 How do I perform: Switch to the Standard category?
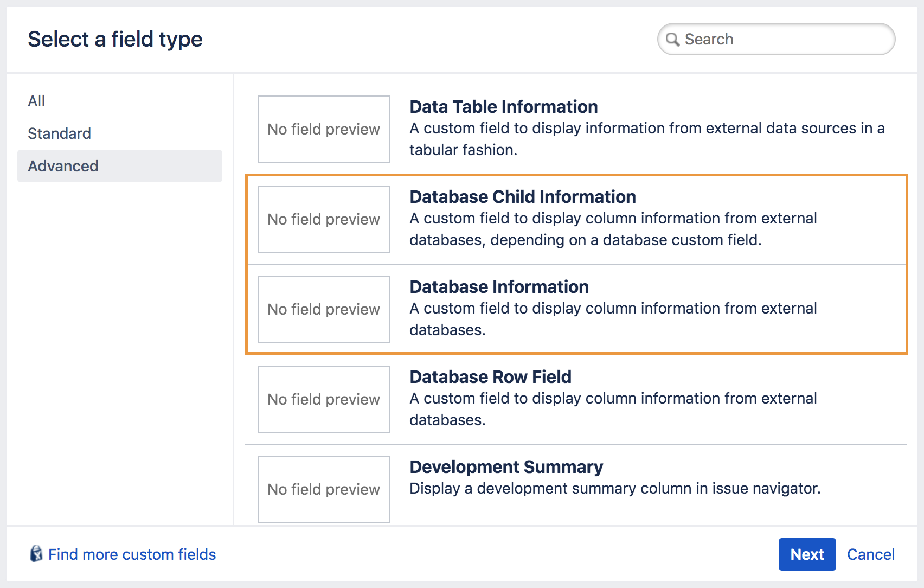point(59,133)
